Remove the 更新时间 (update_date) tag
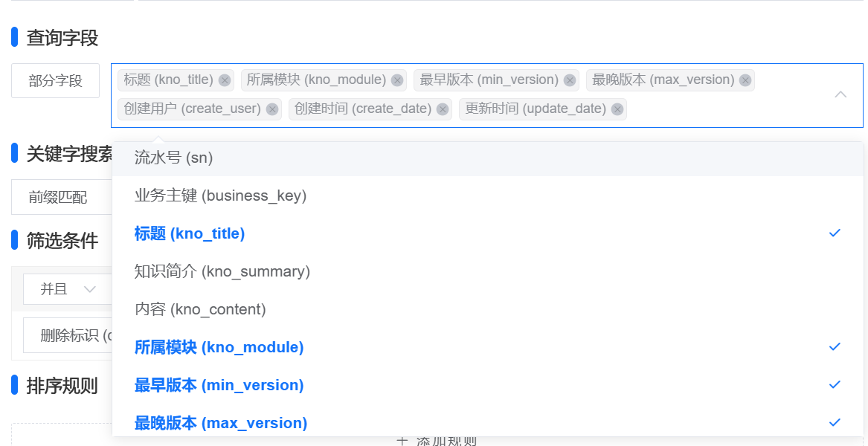 (x=617, y=109)
